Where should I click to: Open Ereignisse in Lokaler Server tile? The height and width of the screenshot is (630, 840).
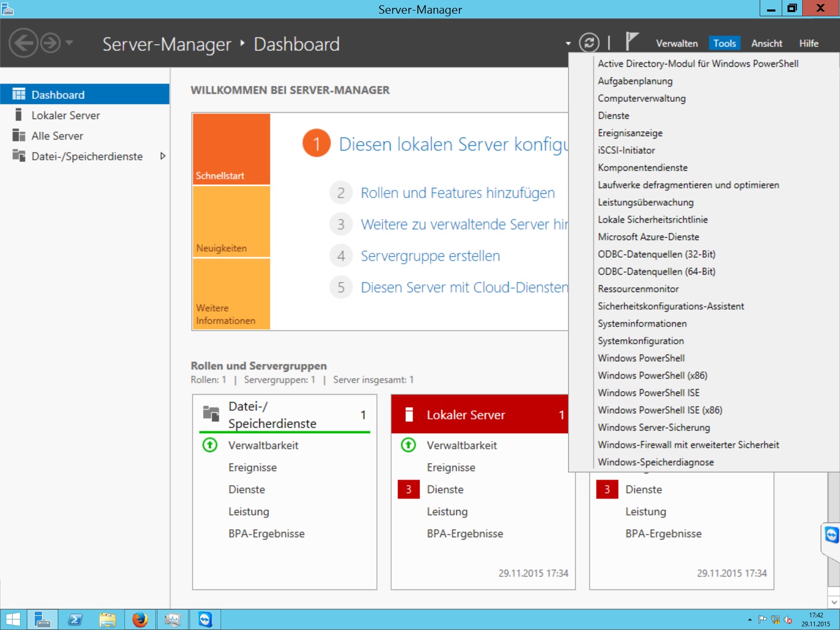coord(451,467)
